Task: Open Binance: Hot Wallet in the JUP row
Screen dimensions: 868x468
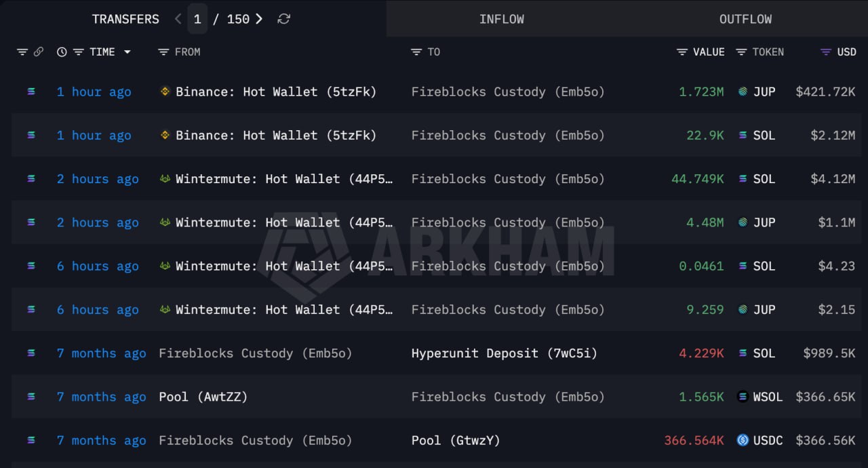Action: point(276,92)
